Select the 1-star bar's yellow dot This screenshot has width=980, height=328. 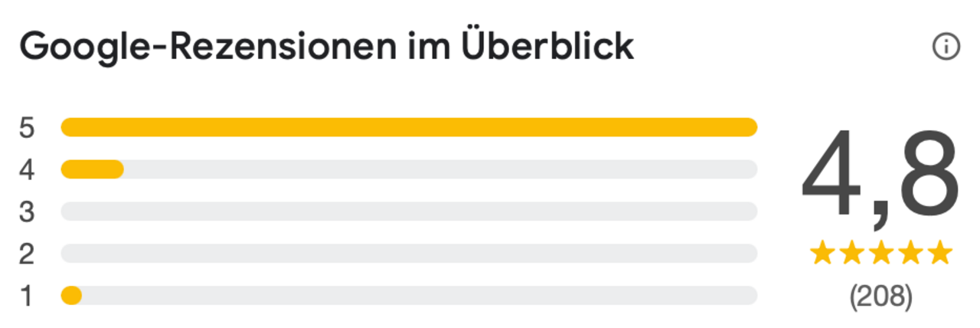[71, 296]
